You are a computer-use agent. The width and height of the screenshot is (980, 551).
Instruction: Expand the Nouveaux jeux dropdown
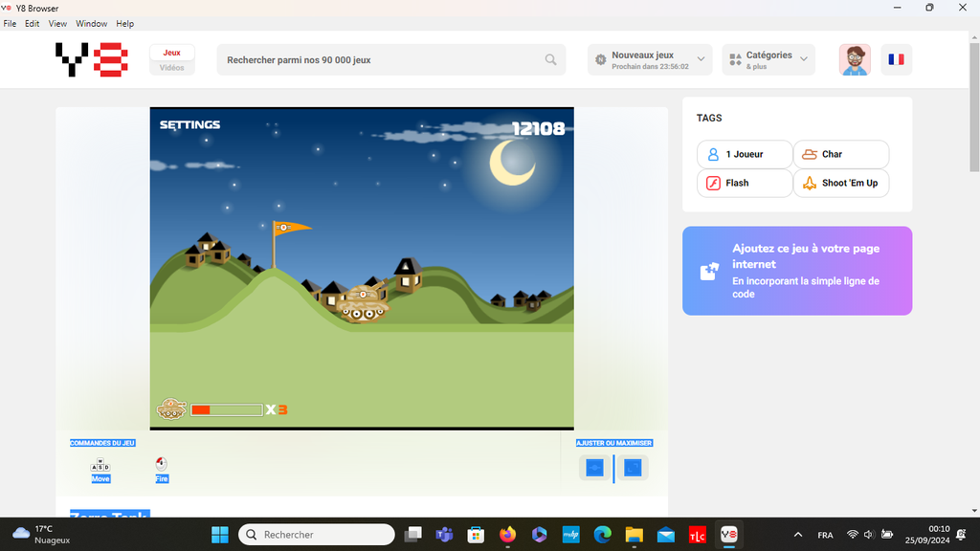(650, 59)
